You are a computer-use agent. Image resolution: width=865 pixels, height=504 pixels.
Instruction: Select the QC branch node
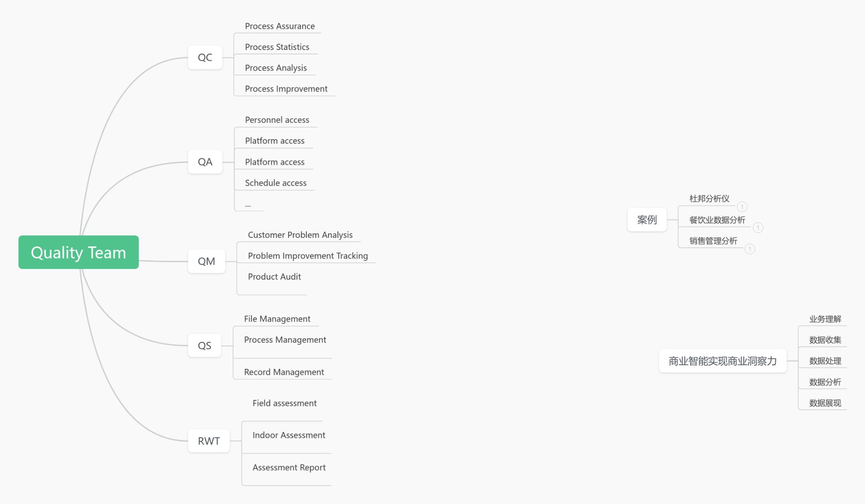pyautogui.click(x=205, y=58)
